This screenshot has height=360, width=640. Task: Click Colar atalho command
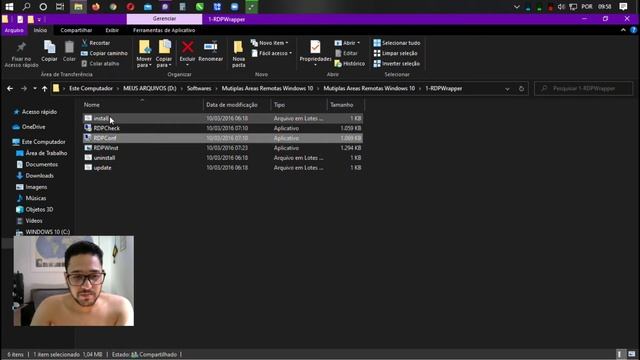click(x=100, y=64)
